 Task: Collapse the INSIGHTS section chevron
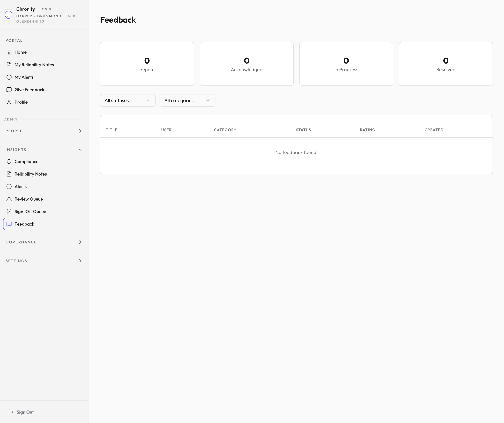80,150
